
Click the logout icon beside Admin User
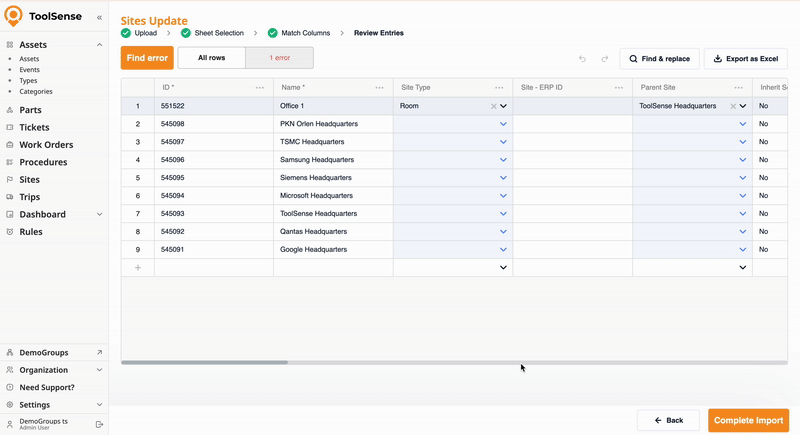point(99,424)
